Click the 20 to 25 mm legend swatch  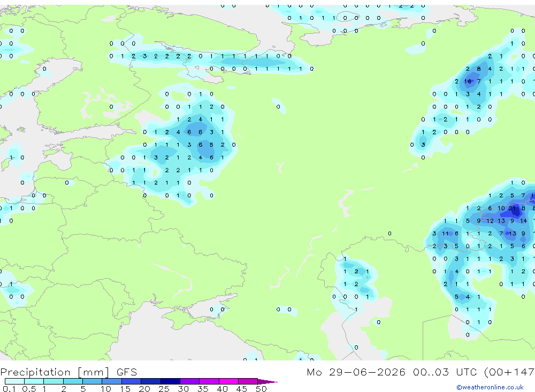click(x=150, y=381)
